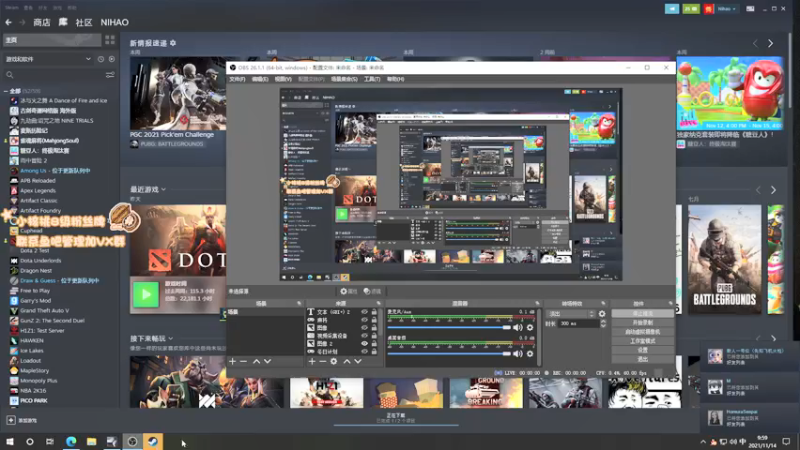
Task: Open Steam from the Windows taskbar
Action: coord(153,441)
